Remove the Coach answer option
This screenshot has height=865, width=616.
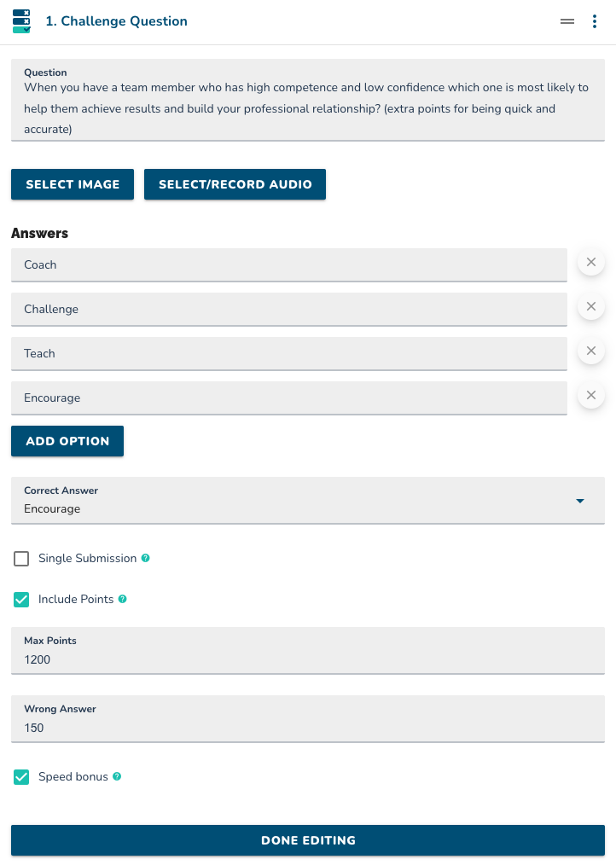point(591,262)
